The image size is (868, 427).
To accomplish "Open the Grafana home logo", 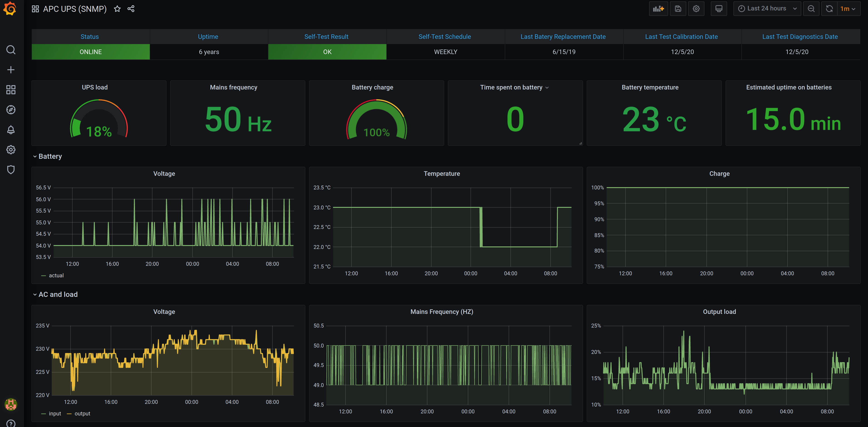I will [x=10, y=9].
